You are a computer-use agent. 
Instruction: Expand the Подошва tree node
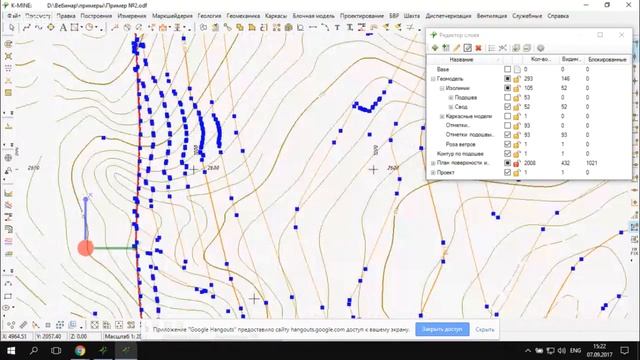click(x=451, y=98)
